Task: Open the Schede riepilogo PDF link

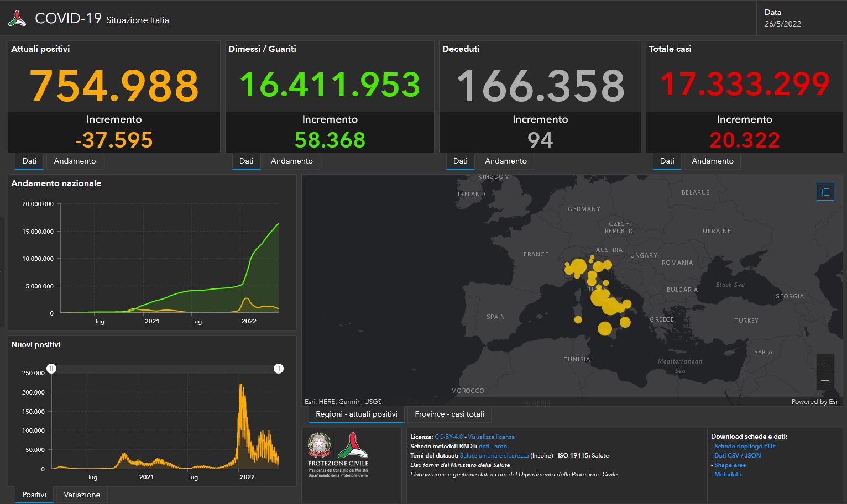Action: pos(745,446)
